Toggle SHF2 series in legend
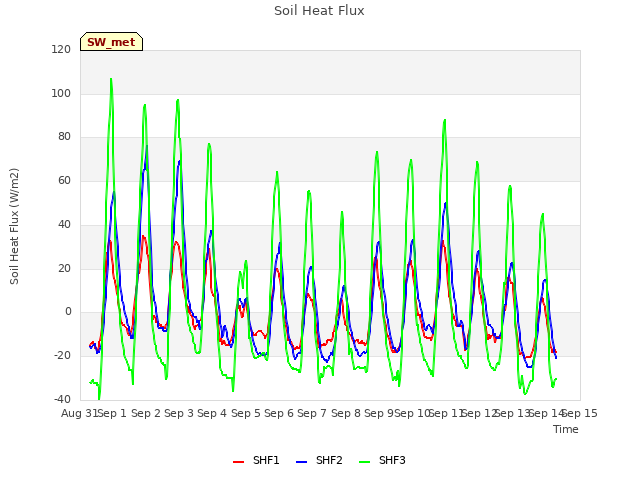The image size is (640, 480). (319, 460)
